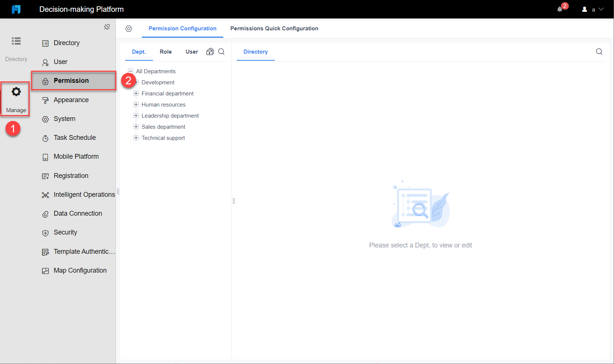Screen dimensions: 614x364
Task: Select the Appearance icon in the sidebar
Action: 45,100
